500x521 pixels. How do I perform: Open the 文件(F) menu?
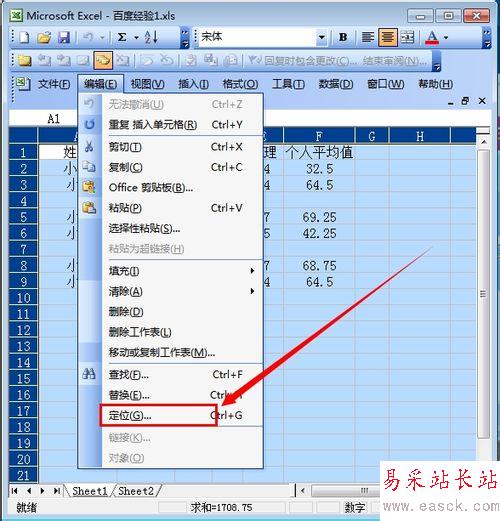coord(54,84)
